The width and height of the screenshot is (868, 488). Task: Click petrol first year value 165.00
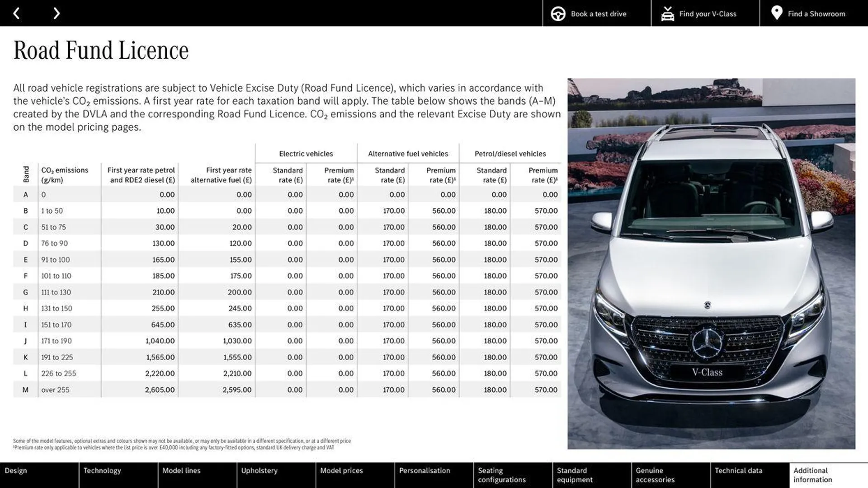coord(163,259)
